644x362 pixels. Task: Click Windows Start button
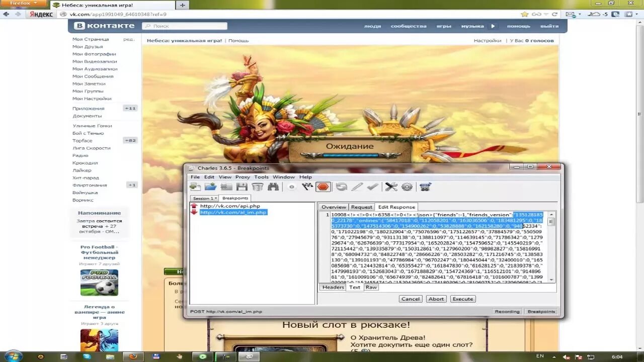[14, 356]
